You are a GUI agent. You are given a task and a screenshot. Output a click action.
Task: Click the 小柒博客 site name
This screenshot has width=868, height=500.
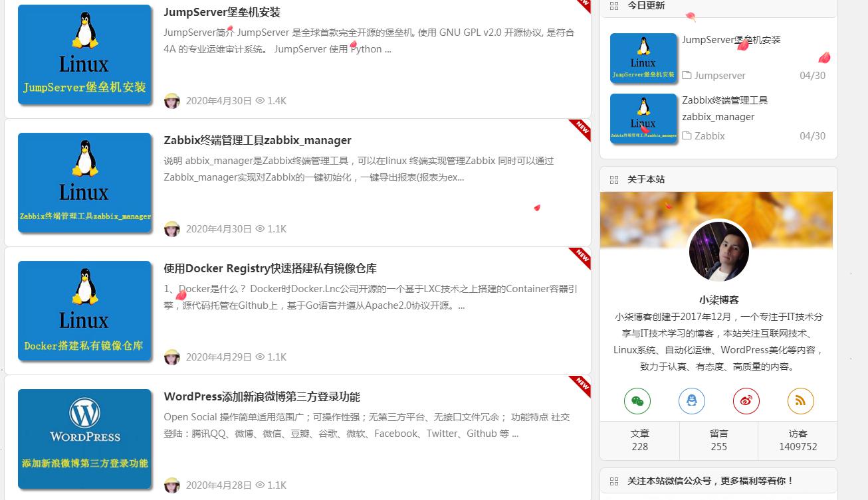coord(718,300)
